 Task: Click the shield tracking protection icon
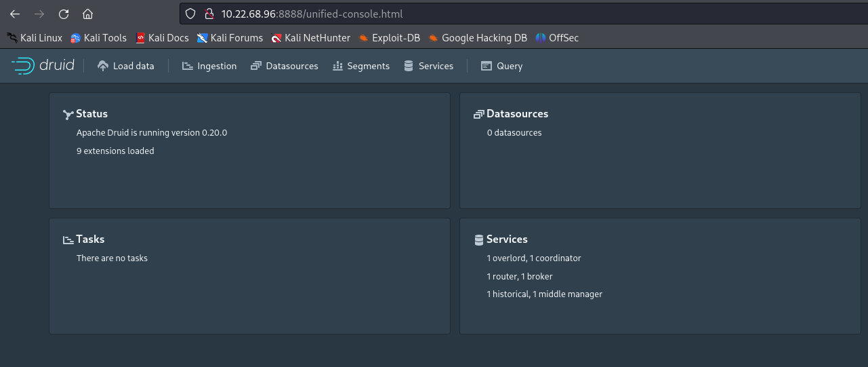click(x=190, y=14)
